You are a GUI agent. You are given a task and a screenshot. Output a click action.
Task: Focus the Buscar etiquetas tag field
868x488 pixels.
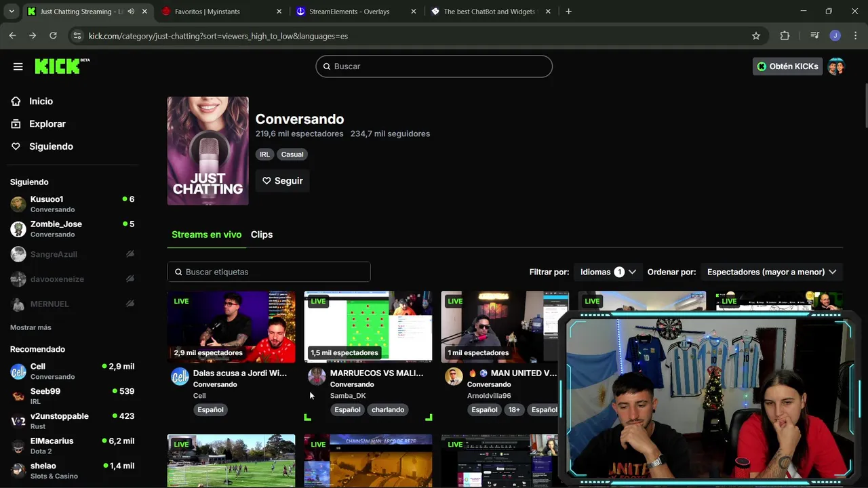[x=269, y=272]
